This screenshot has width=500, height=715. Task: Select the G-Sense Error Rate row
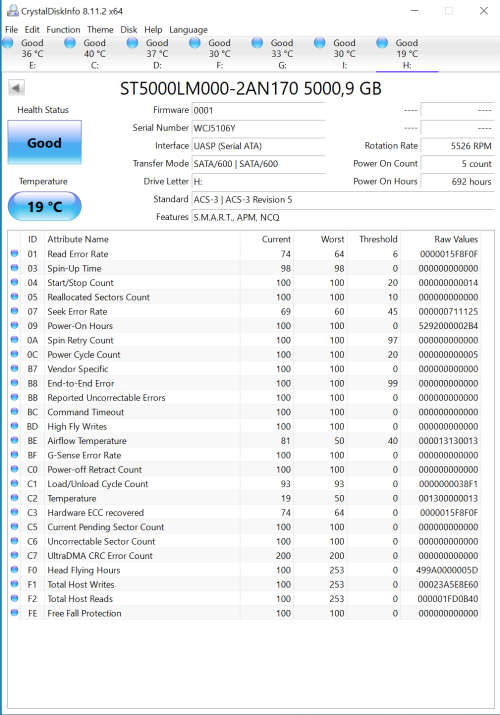click(245, 455)
